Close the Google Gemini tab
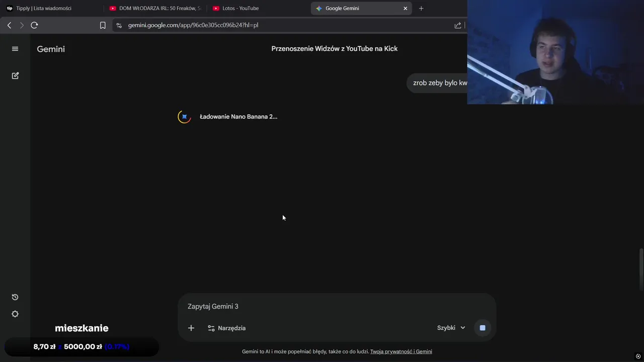 [x=406, y=8]
